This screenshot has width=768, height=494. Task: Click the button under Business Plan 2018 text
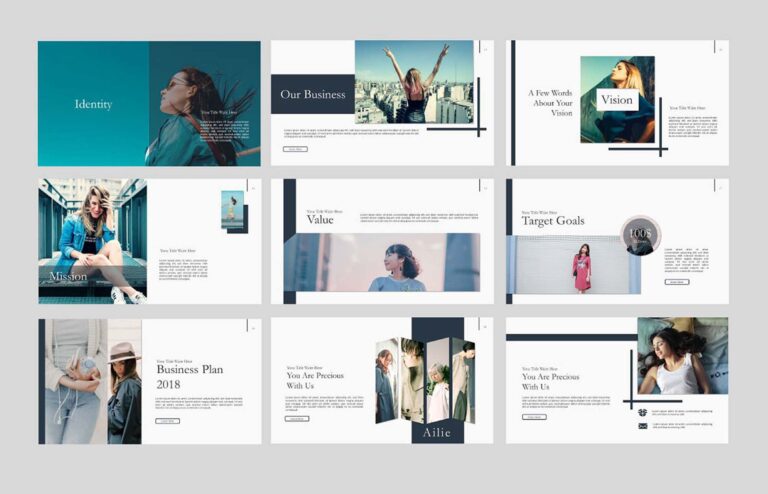[168, 421]
